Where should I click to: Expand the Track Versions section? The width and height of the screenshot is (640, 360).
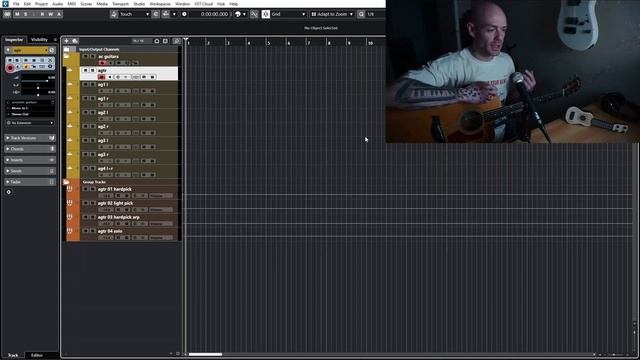click(30, 138)
